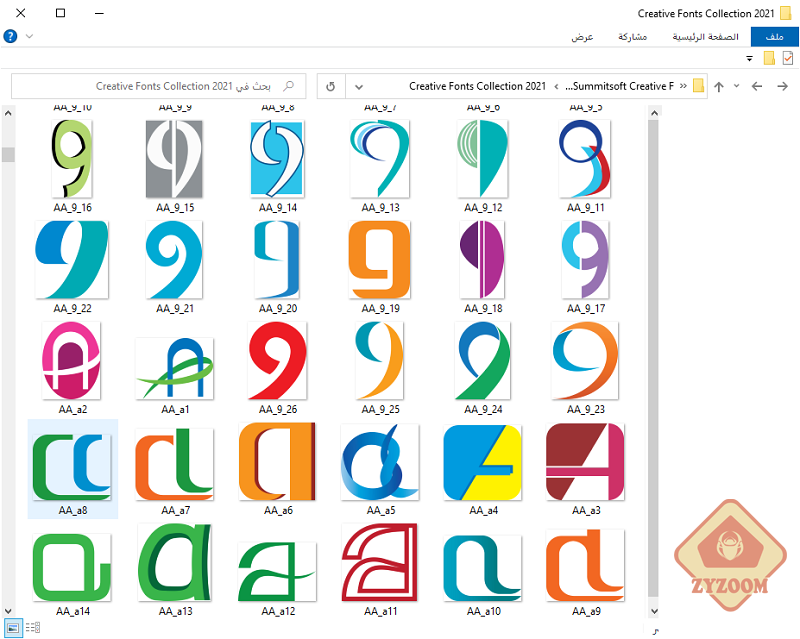Switch to large thumbnails view button
The height and width of the screenshot is (639, 800).
(13, 627)
